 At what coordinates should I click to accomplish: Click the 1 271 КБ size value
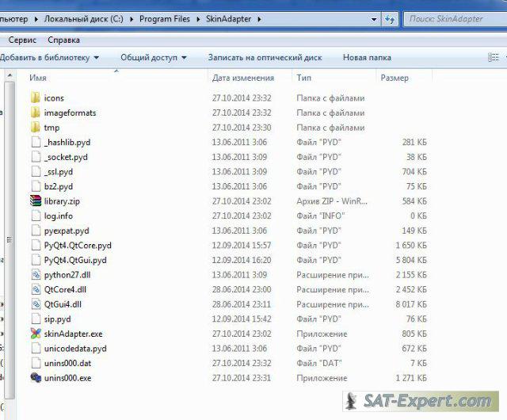click(x=411, y=378)
